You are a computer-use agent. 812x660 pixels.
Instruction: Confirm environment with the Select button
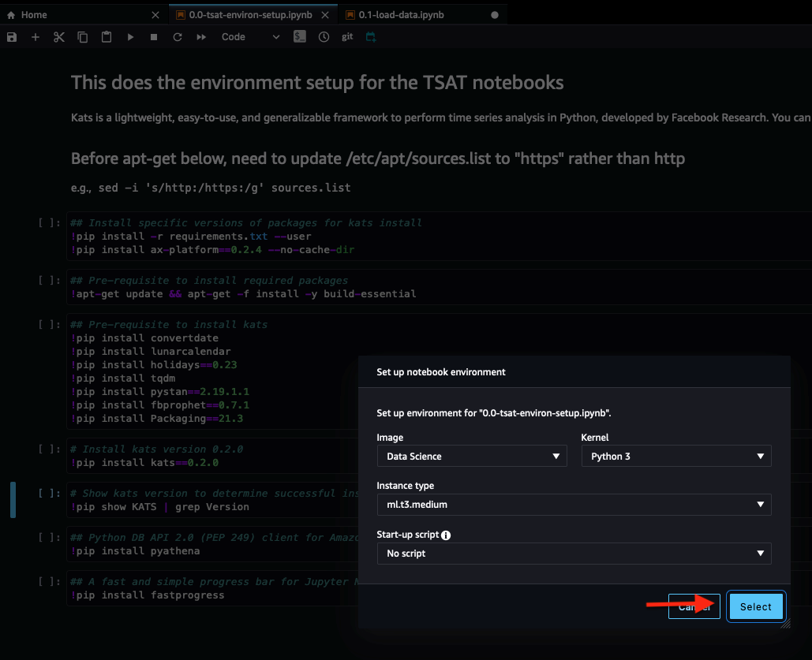pos(755,606)
